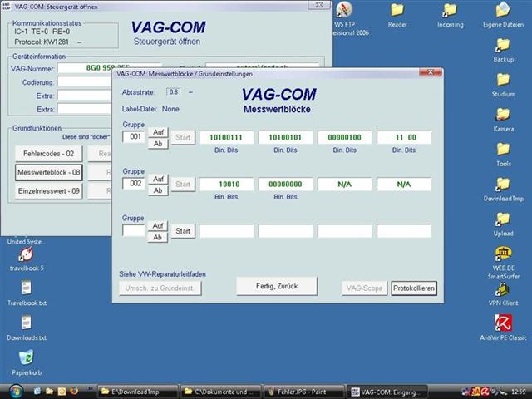Click the Label-Datei: None text
Viewport: 532px width, 399px height.
point(150,109)
